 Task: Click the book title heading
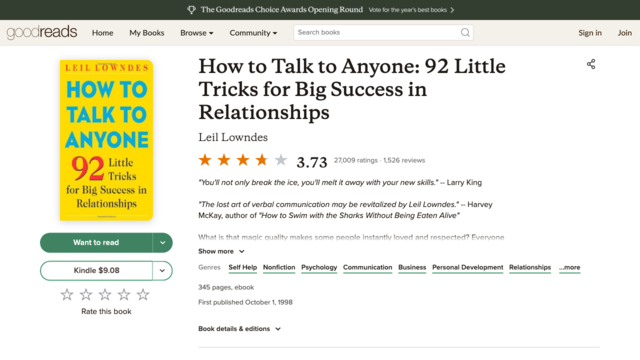pos(352,89)
